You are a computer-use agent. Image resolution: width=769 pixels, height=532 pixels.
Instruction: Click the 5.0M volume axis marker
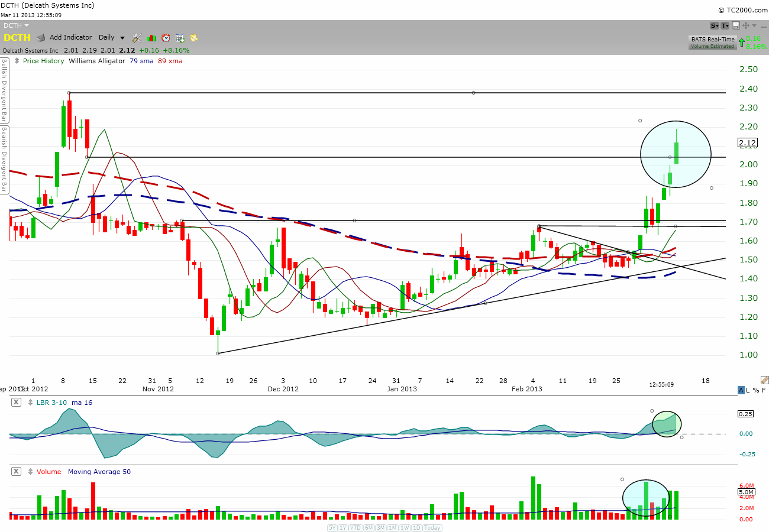coord(747,492)
